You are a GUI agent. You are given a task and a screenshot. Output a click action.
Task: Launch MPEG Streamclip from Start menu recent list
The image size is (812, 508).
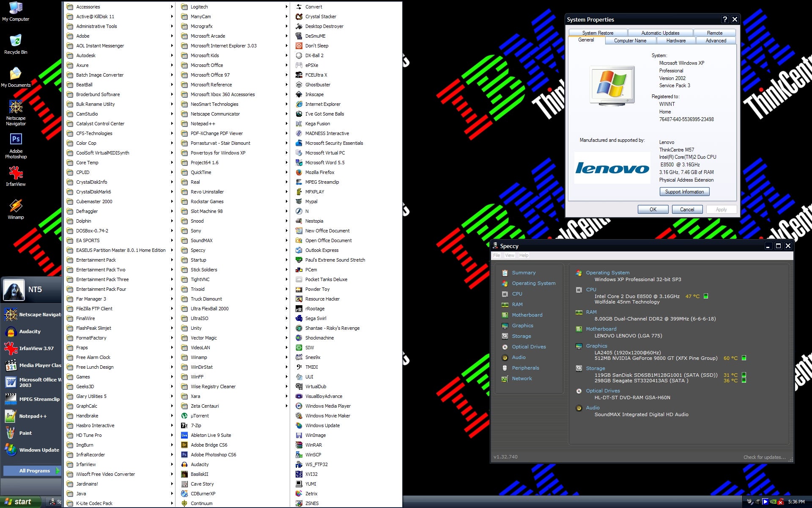(x=32, y=399)
